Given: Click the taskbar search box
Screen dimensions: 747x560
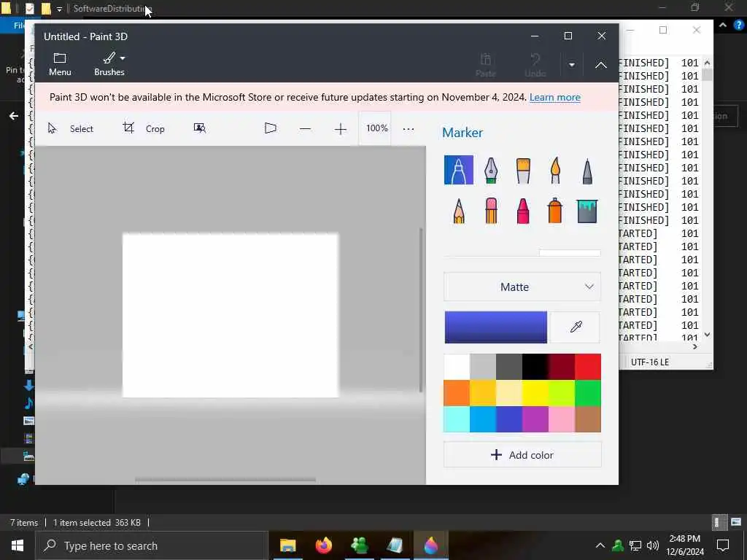Looking at the screenshot, I should (152, 545).
